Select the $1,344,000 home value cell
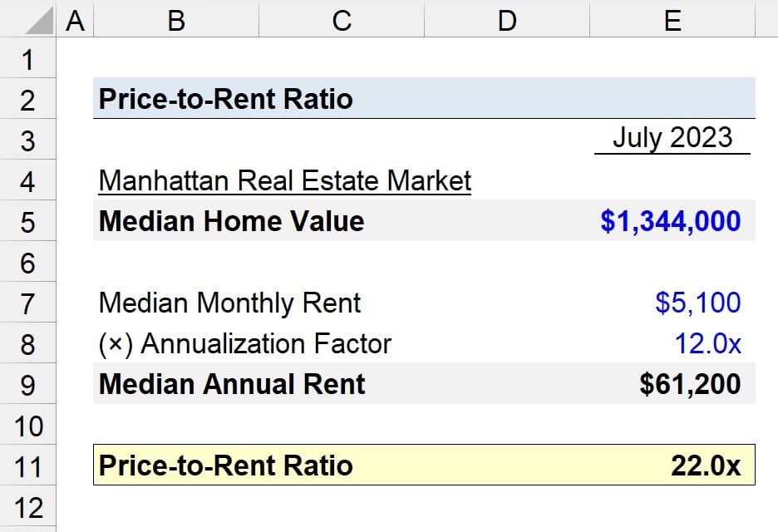Viewport: 778px width, 532px height. 672,221
